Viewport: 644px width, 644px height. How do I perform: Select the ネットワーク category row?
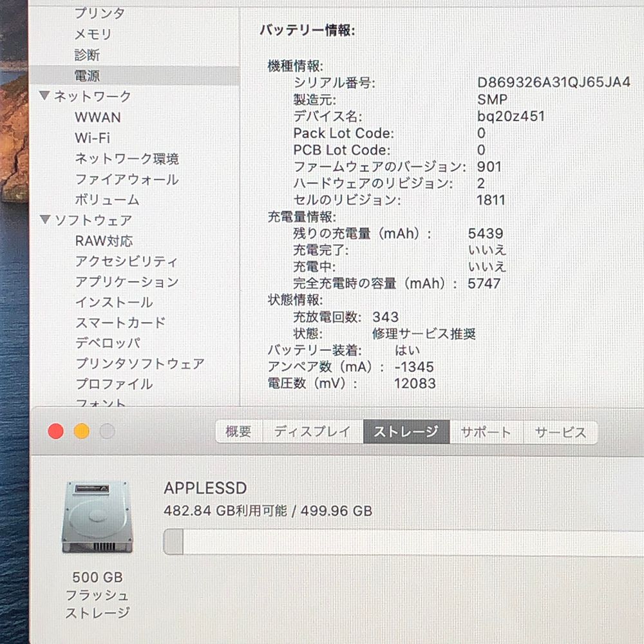click(93, 96)
